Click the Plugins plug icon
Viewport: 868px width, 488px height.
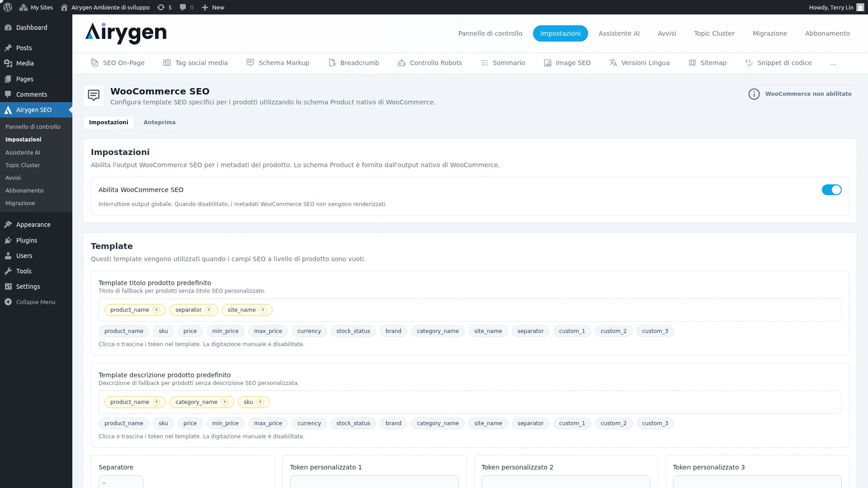pyautogui.click(x=8, y=240)
